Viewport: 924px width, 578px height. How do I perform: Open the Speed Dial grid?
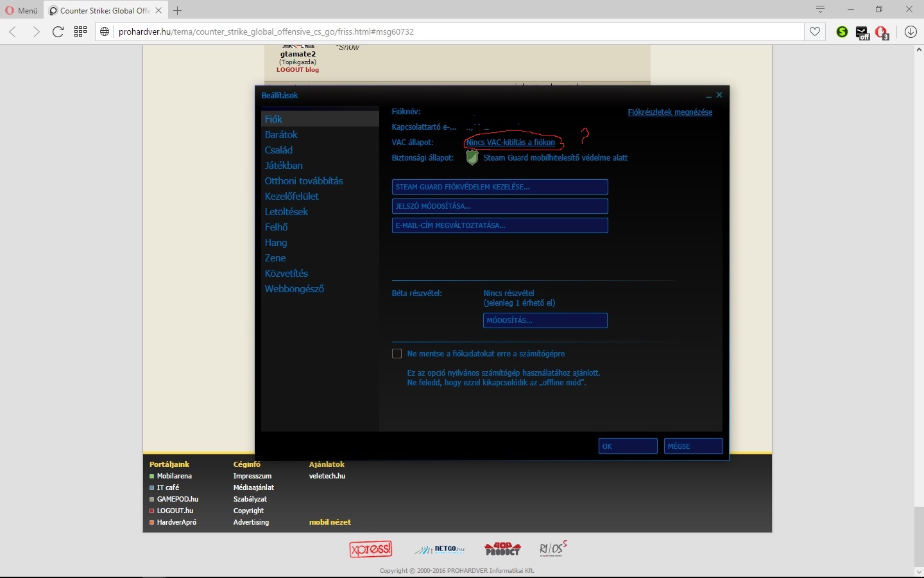(x=80, y=31)
